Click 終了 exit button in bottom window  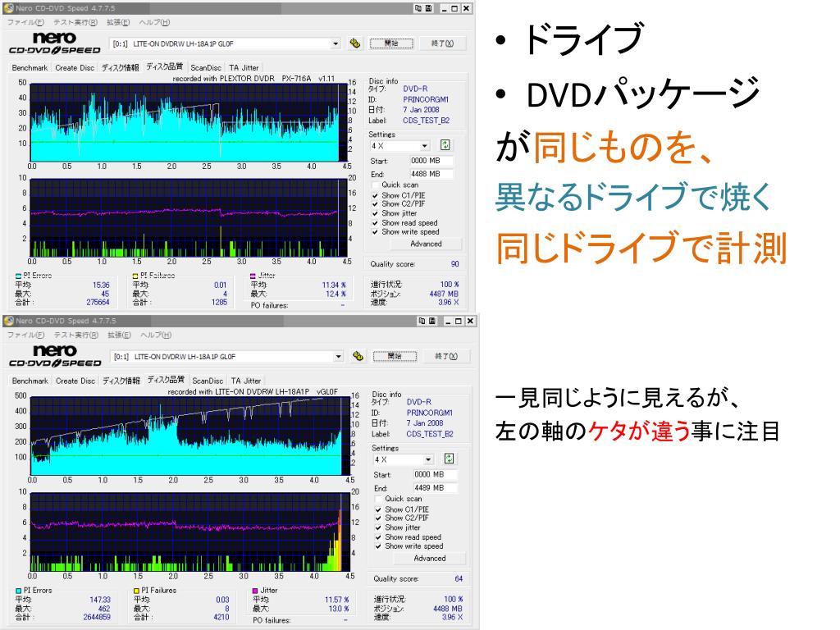pyautogui.click(x=445, y=356)
